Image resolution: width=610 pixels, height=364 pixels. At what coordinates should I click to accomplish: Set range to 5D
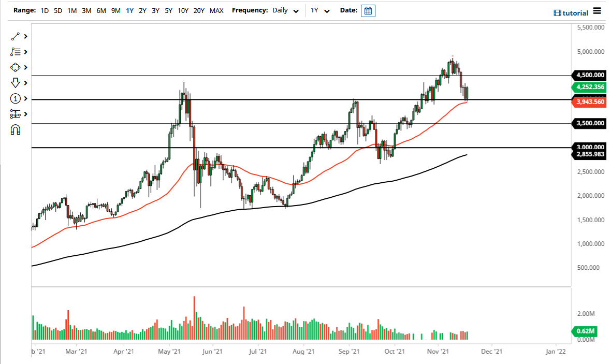58,11
